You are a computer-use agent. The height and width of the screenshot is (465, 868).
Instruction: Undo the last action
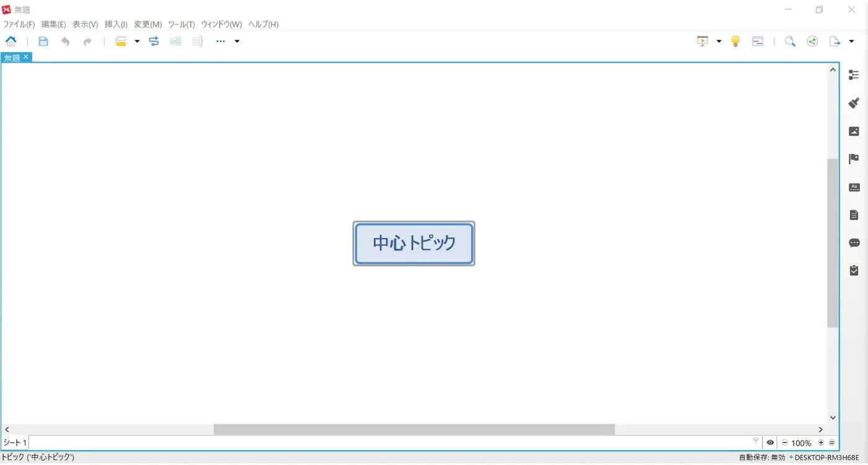click(65, 41)
